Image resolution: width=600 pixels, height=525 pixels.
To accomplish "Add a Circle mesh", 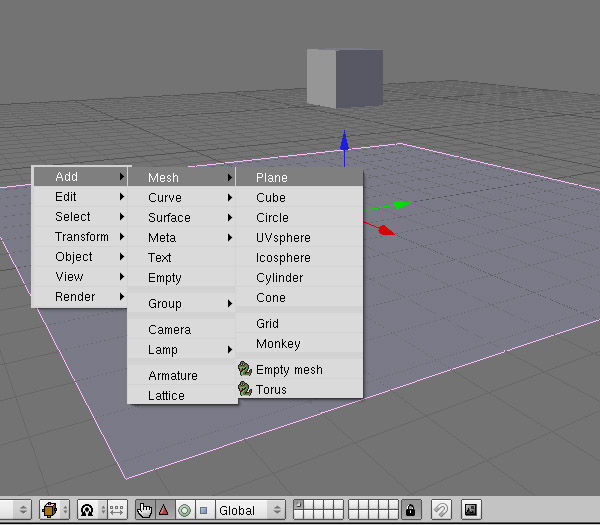I will (x=299, y=217).
